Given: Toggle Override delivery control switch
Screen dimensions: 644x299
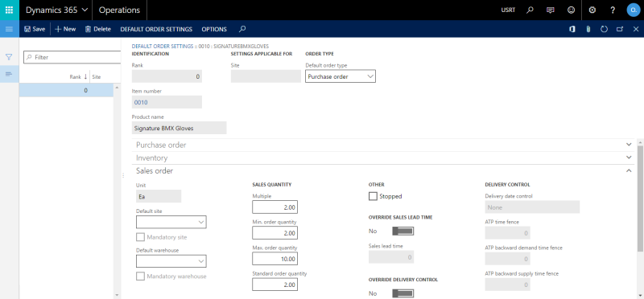Looking at the screenshot, I should pos(403,293).
